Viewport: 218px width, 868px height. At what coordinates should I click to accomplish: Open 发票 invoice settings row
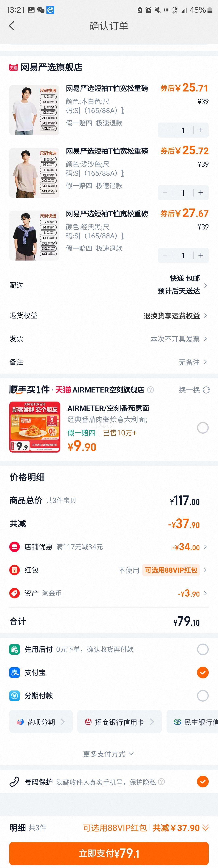tap(109, 339)
